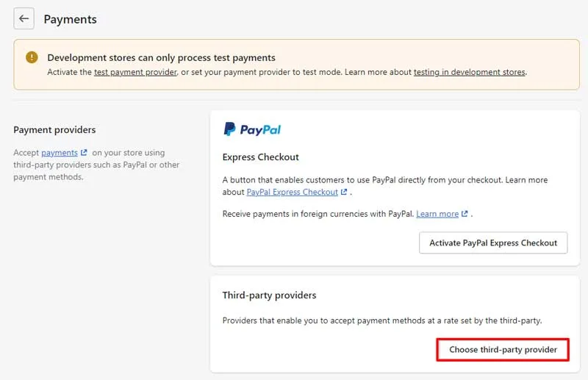Screen dimensions: 588x380
Task: Click the Payment providers section heading
Action: click(x=54, y=130)
